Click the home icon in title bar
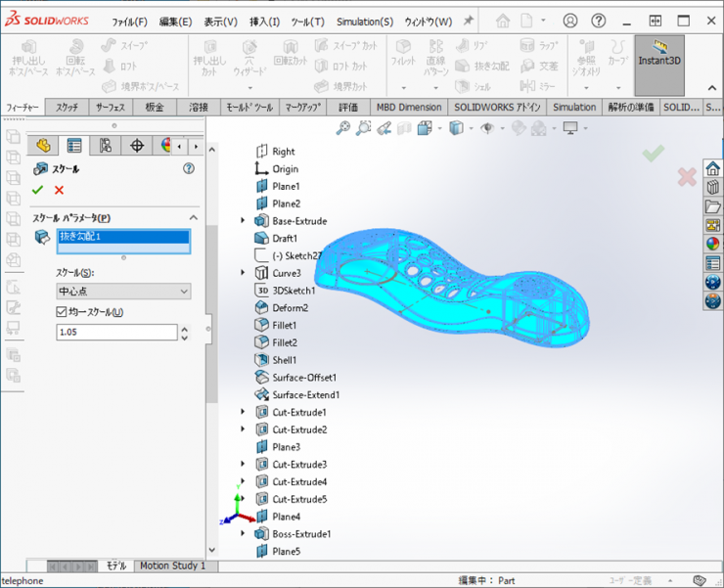This screenshot has height=588, width=724. click(503, 21)
